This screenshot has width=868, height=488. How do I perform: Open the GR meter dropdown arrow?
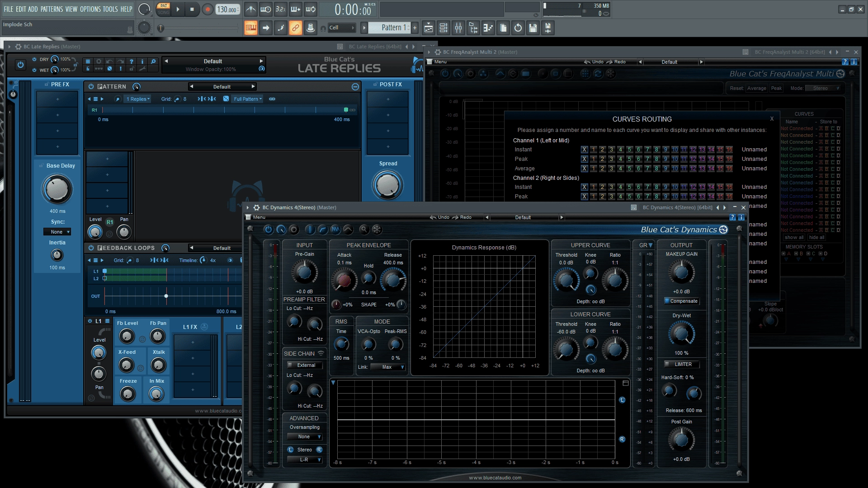coord(651,245)
